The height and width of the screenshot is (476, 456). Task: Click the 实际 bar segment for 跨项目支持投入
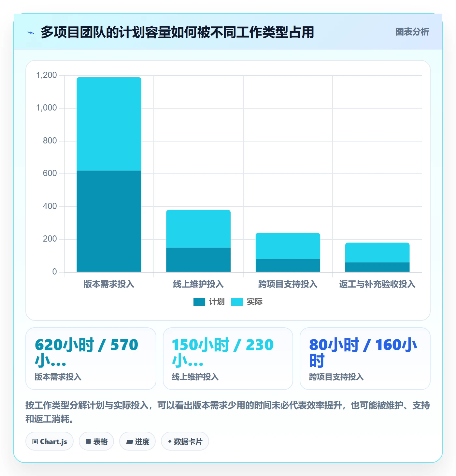pyautogui.click(x=288, y=246)
